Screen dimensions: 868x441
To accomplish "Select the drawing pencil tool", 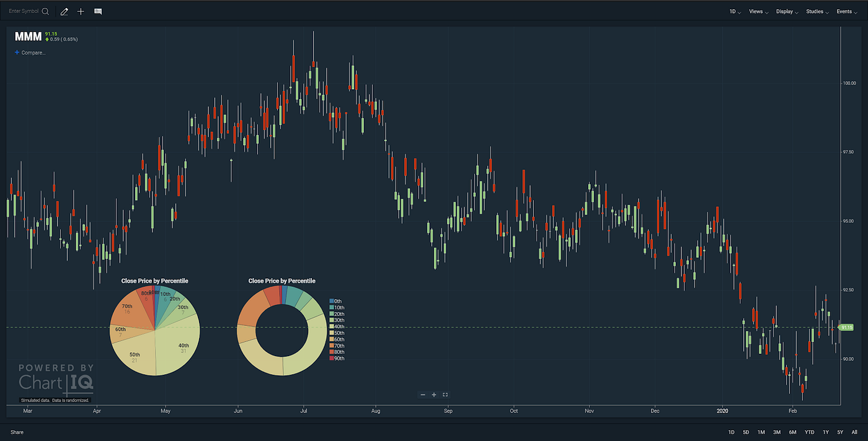I will [64, 11].
